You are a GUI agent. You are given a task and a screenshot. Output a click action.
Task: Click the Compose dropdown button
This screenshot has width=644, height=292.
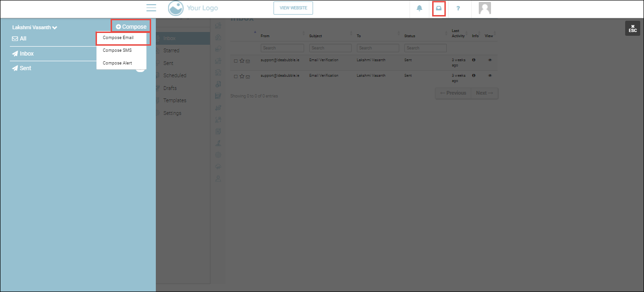131,27
